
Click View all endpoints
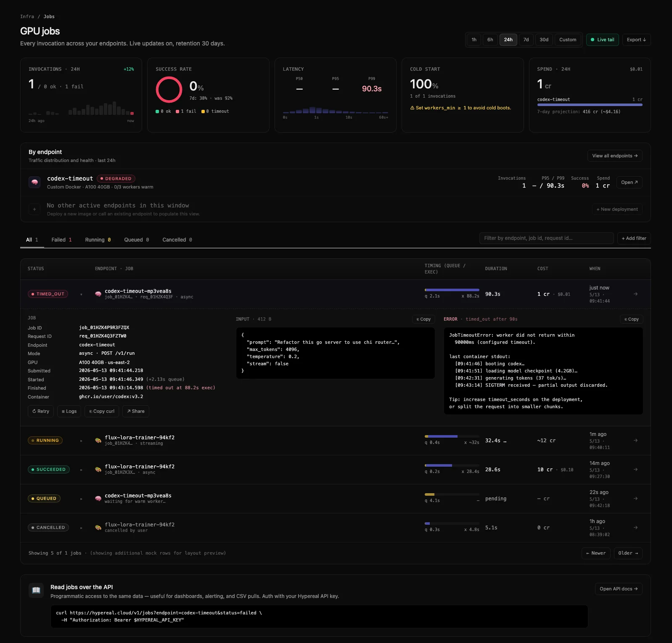click(x=615, y=156)
